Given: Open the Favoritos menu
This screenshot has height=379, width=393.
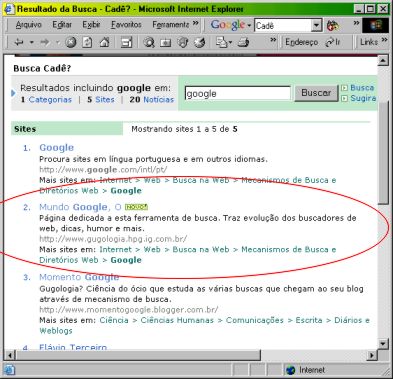Looking at the screenshot, I should (x=126, y=24).
